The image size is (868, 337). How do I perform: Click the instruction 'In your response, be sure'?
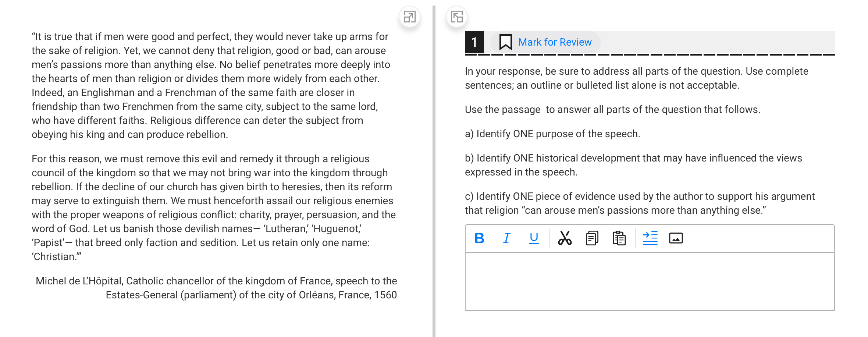click(636, 78)
